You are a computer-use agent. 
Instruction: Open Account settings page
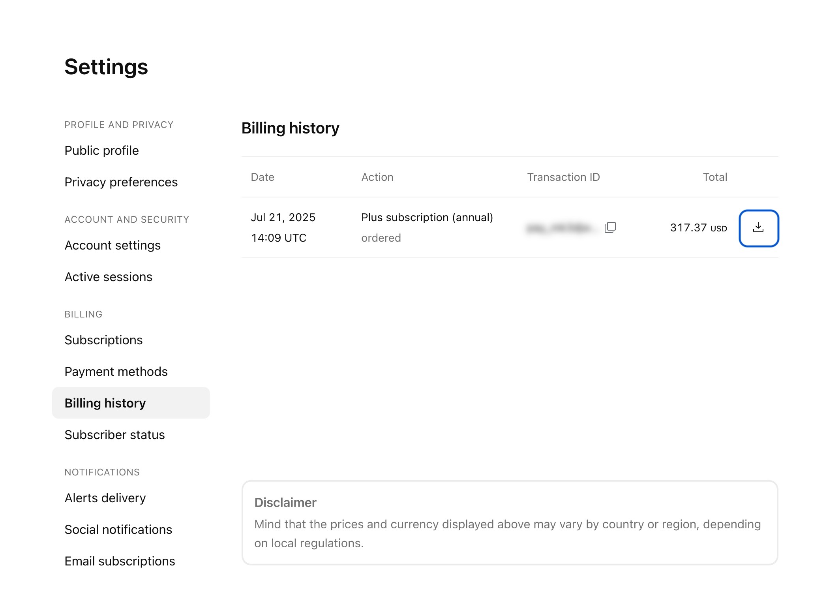[x=112, y=245]
